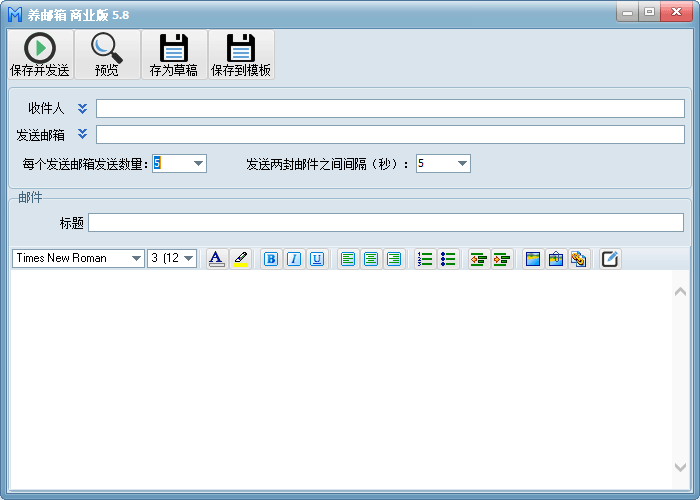Click the attachment icon with paperclip
Screen dimensions: 700x500
pyautogui.click(x=556, y=259)
